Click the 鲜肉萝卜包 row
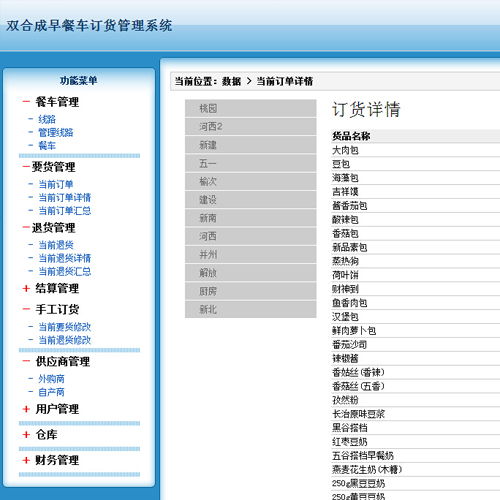 click(416, 331)
